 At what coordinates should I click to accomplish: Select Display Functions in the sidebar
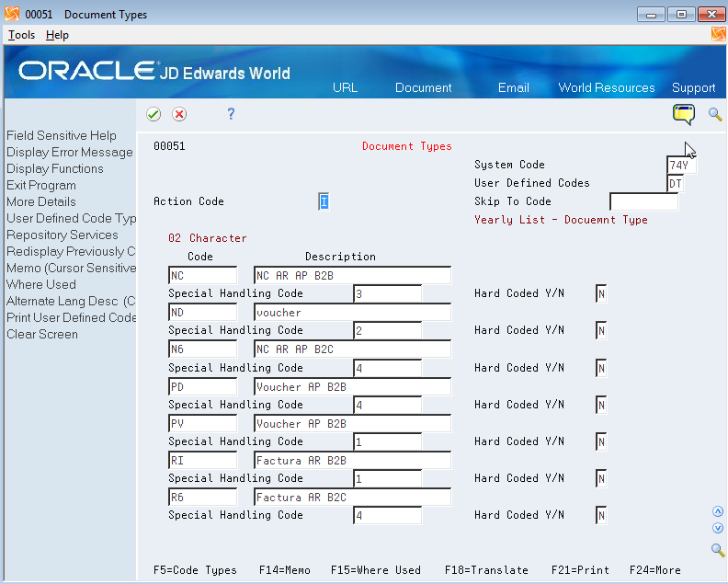click(55, 168)
